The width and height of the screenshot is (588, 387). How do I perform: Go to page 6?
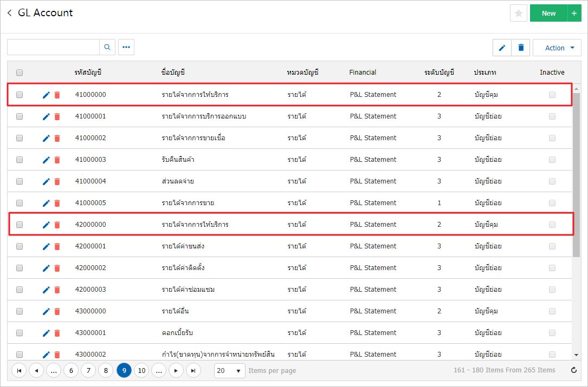(x=71, y=371)
